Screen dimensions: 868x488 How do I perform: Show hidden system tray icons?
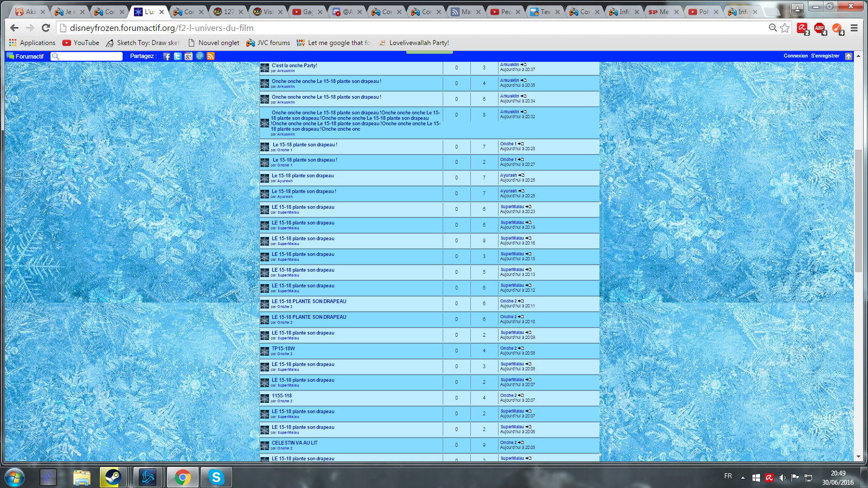tap(743, 478)
